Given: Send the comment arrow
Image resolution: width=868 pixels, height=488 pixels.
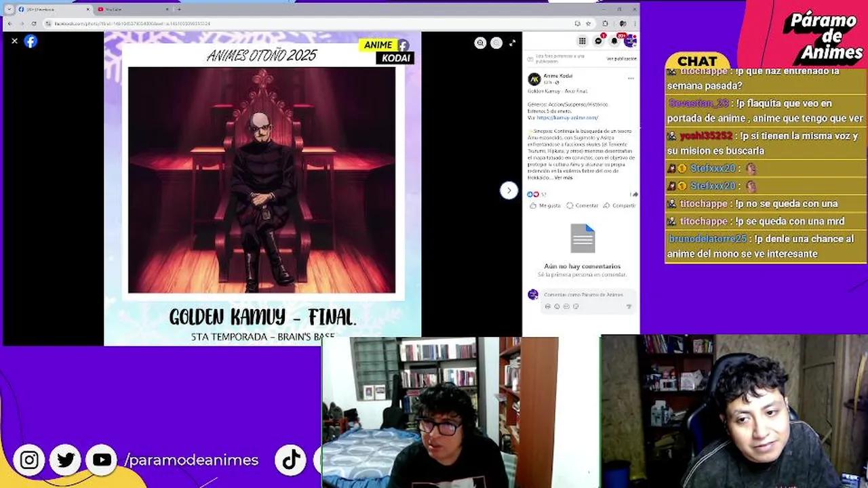Looking at the screenshot, I should [629, 306].
